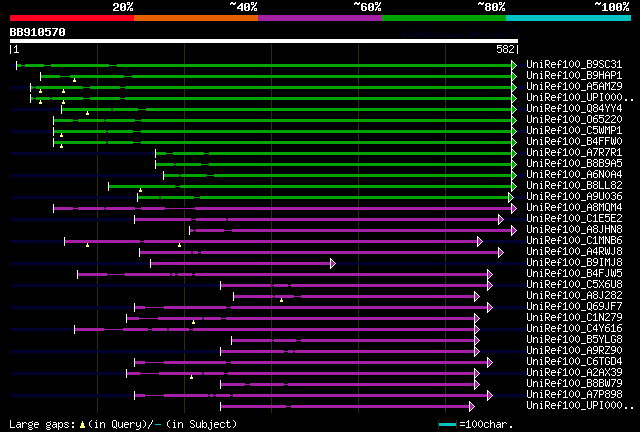The image size is (640, 432).
Task: Click the orange ~40% identity legend segment
Action: click(x=196, y=18)
